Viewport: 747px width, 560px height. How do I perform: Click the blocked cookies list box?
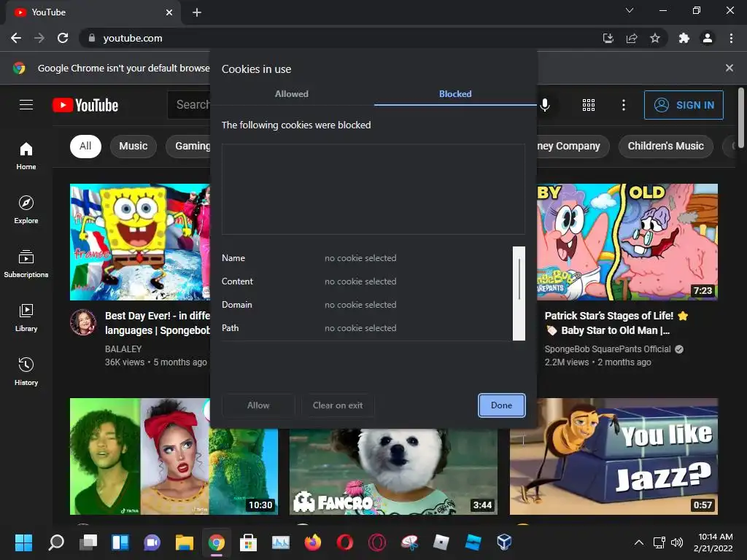tap(373, 190)
